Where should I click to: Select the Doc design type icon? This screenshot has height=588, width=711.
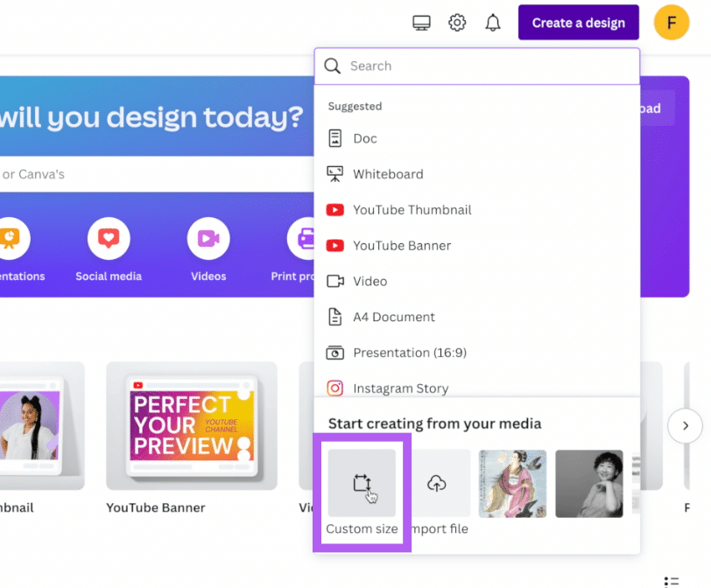pos(335,138)
